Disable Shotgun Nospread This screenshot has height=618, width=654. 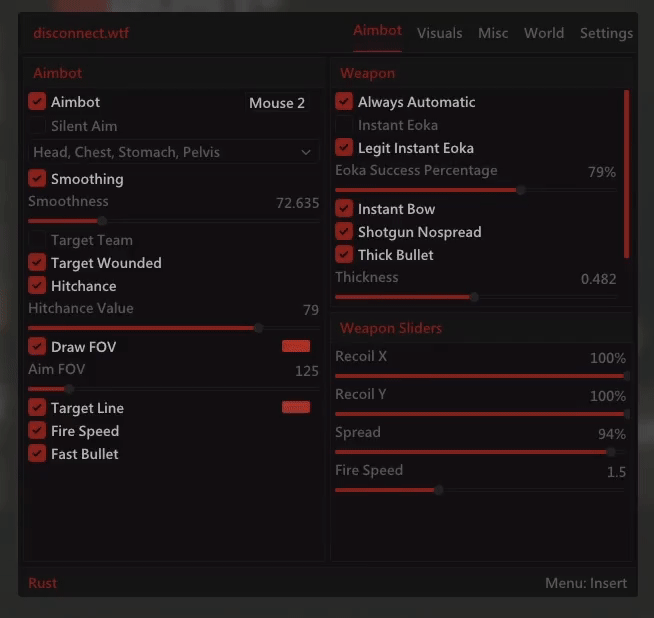pyautogui.click(x=344, y=232)
